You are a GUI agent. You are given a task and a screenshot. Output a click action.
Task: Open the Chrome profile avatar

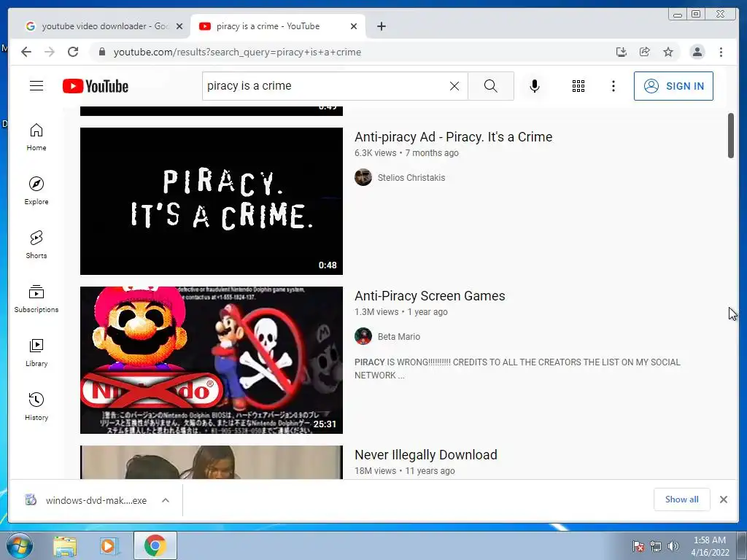[697, 52]
